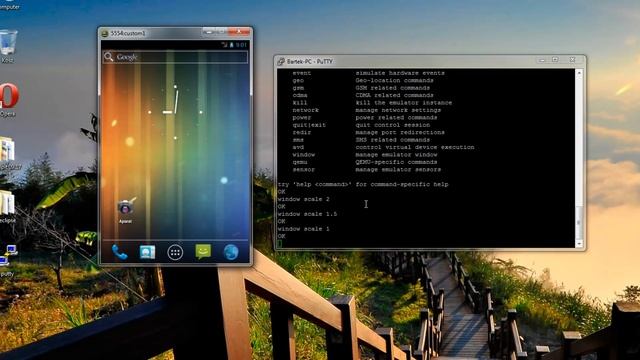Click the green cursor at the PuTTY prompt
Screen dimensions: 640x360
[x=279, y=244]
